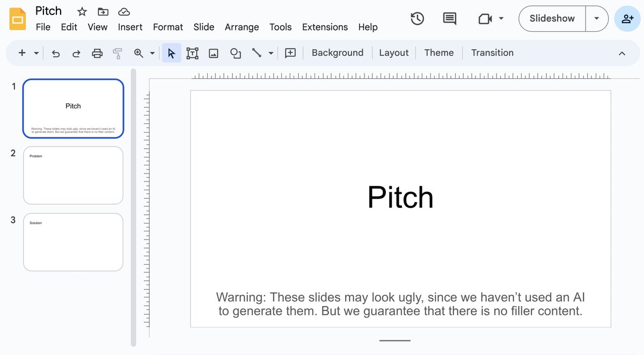
Task: Open the Insert menu
Action: click(x=130, y=27)
